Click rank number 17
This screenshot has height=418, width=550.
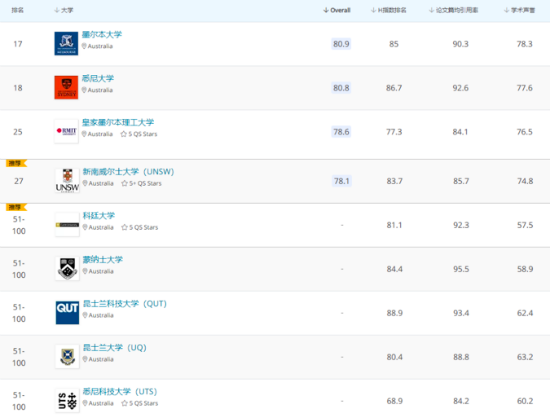(x=18, y=44)
